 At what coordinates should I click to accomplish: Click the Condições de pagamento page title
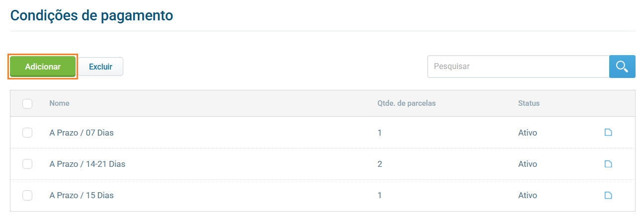[x=92, y=15]
